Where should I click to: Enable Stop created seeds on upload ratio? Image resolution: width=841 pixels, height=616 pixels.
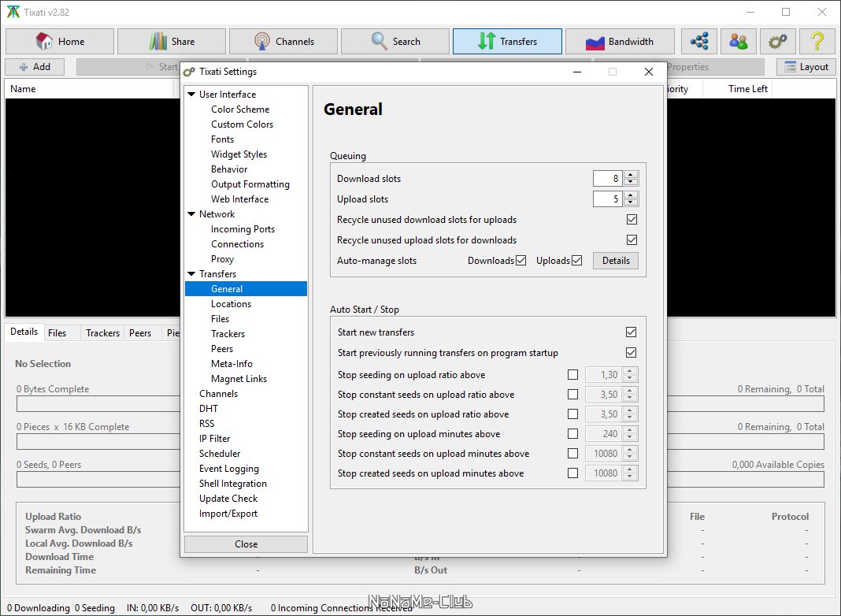coord(572,414)
